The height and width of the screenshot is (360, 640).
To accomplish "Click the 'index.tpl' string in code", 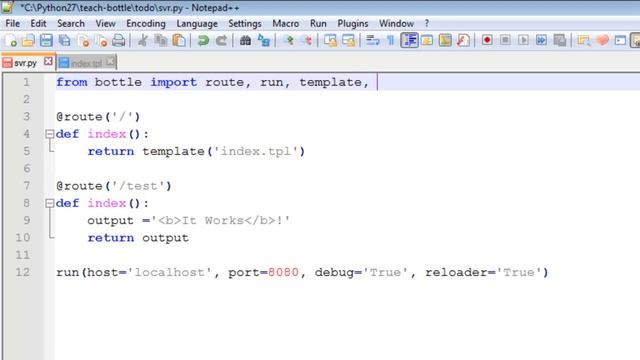I will (256, 151).
